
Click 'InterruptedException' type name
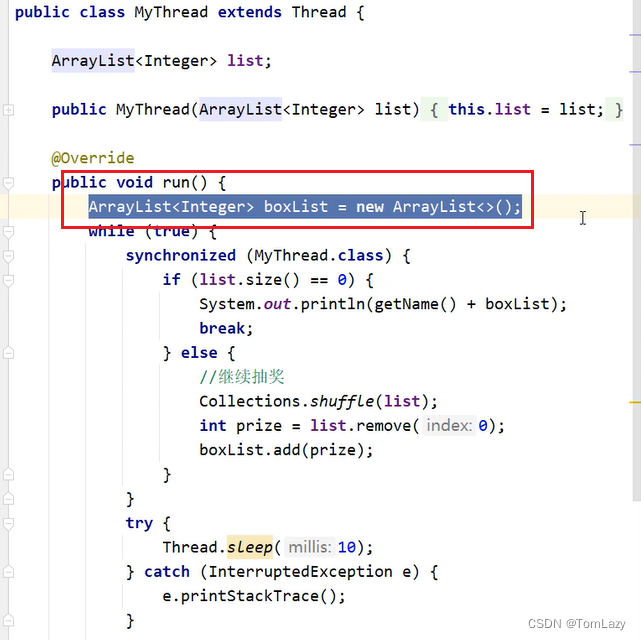tap(300, 571)
